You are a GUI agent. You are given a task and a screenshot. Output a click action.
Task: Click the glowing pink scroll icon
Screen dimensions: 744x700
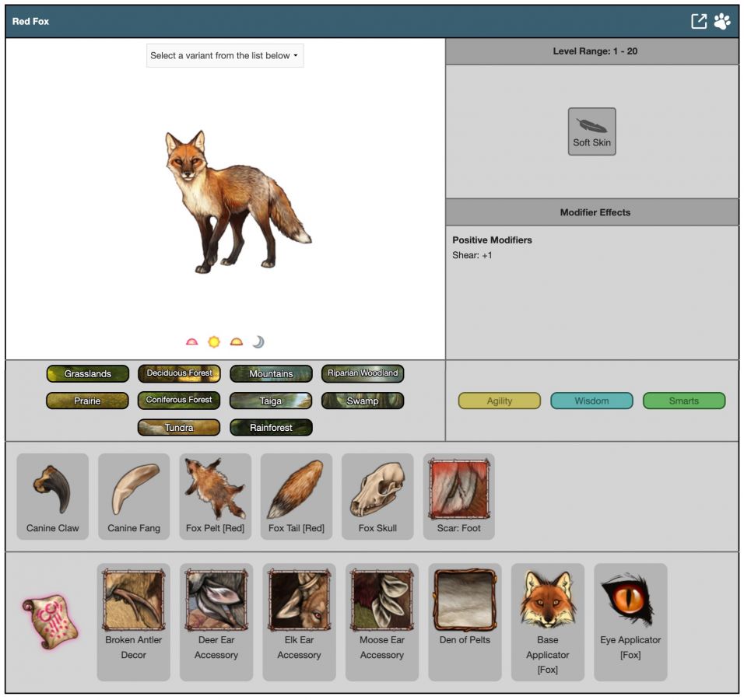pyautogui.click(x=49, y=623)
